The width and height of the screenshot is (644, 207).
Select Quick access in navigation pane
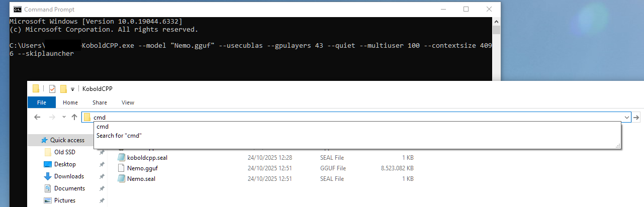tap(67, 140)
